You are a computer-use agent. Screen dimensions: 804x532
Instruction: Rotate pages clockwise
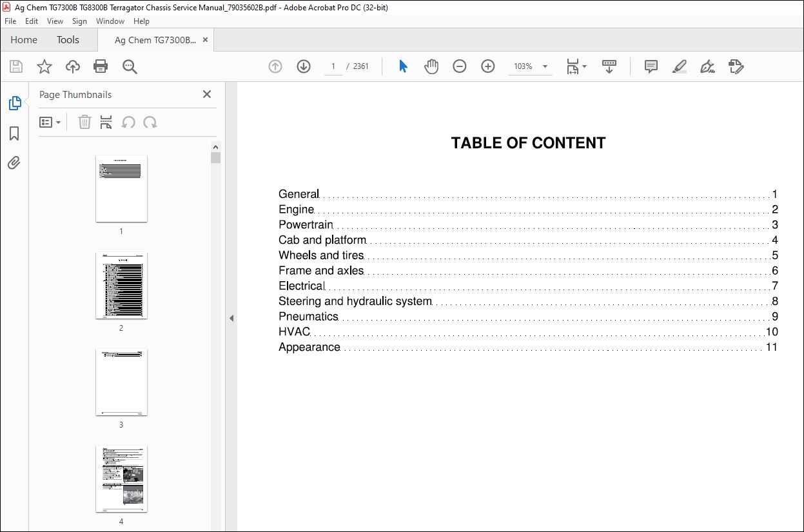pos(150,122)
